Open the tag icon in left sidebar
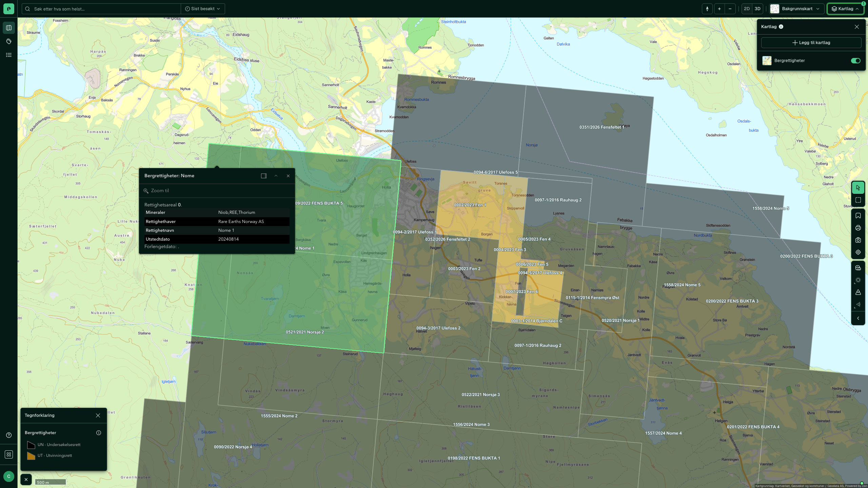 coord(9,41)
